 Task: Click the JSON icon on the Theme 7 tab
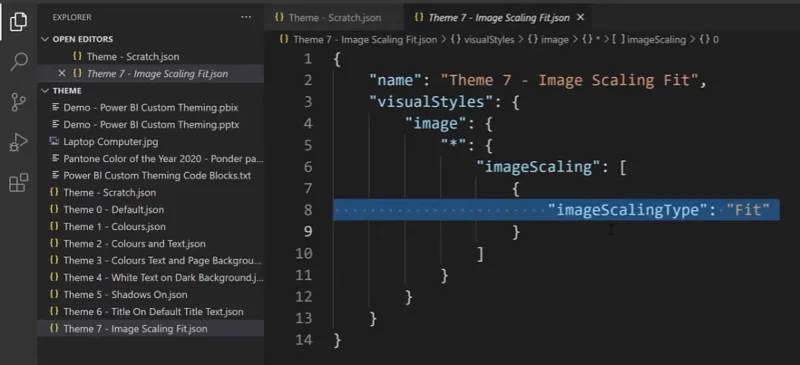[419, 17]
